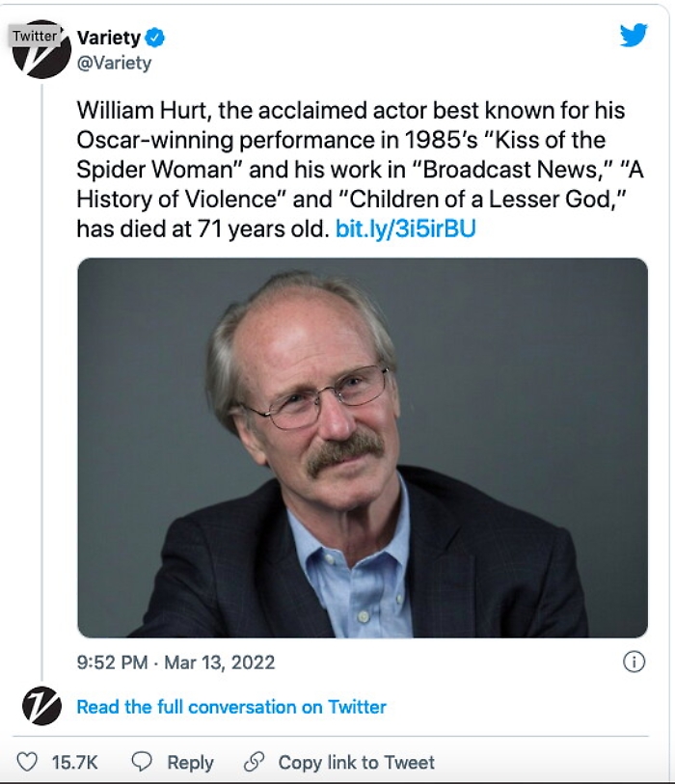The image size is (675, 784).
Task: Click the Twitter label at top left
Action: pyautogui.click(x=35, y=36)
